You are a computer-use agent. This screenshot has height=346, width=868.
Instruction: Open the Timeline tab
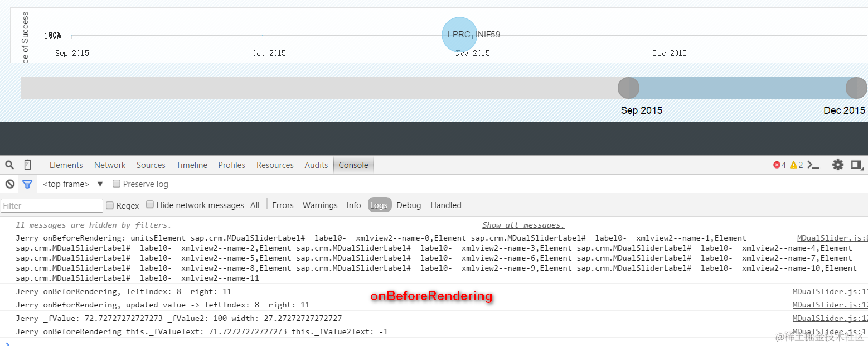pos(192,165)
